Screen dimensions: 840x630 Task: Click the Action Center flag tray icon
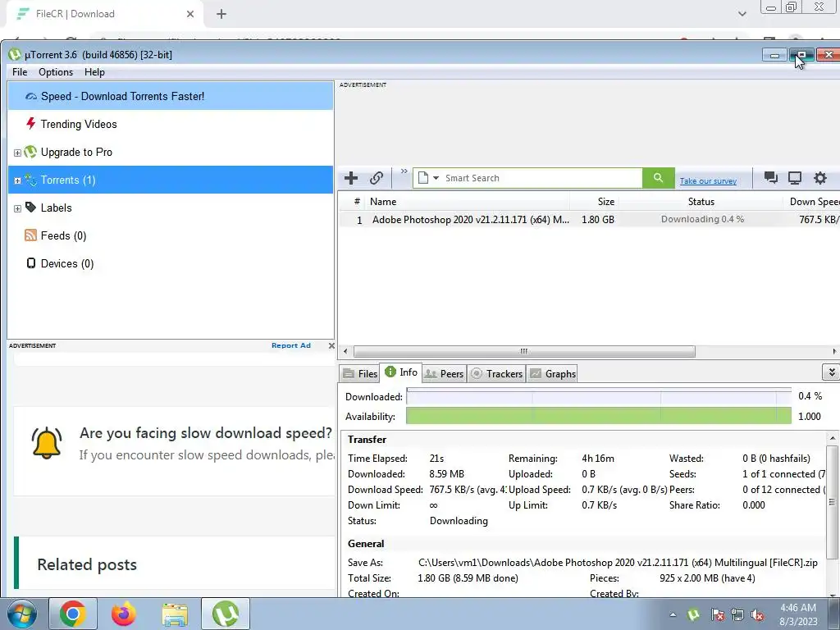coord(717,615)
